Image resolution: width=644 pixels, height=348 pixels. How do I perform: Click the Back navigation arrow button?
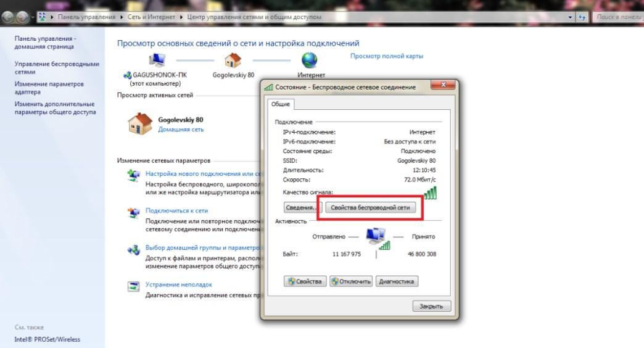[x=8, y=17]
